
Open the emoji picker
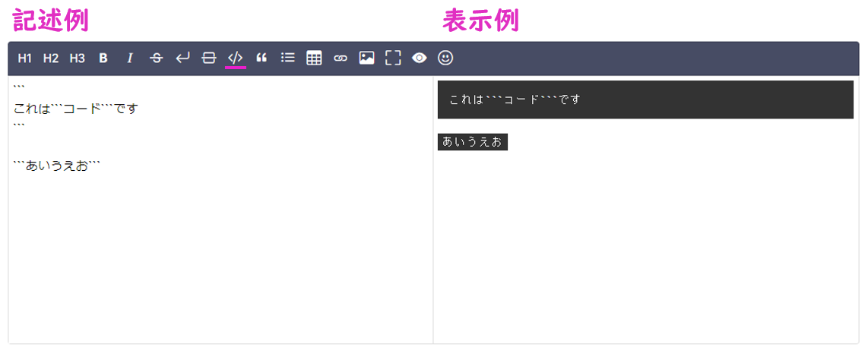(445, 58)
